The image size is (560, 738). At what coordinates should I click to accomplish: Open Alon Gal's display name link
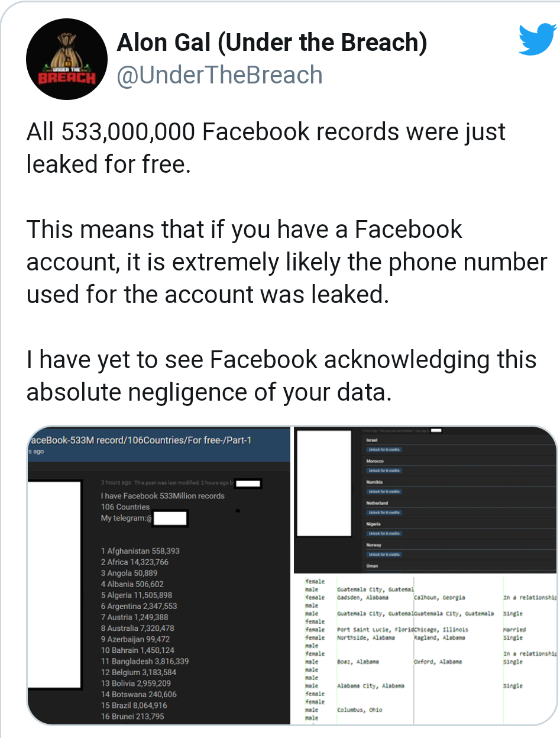click(x=271, y=43)
